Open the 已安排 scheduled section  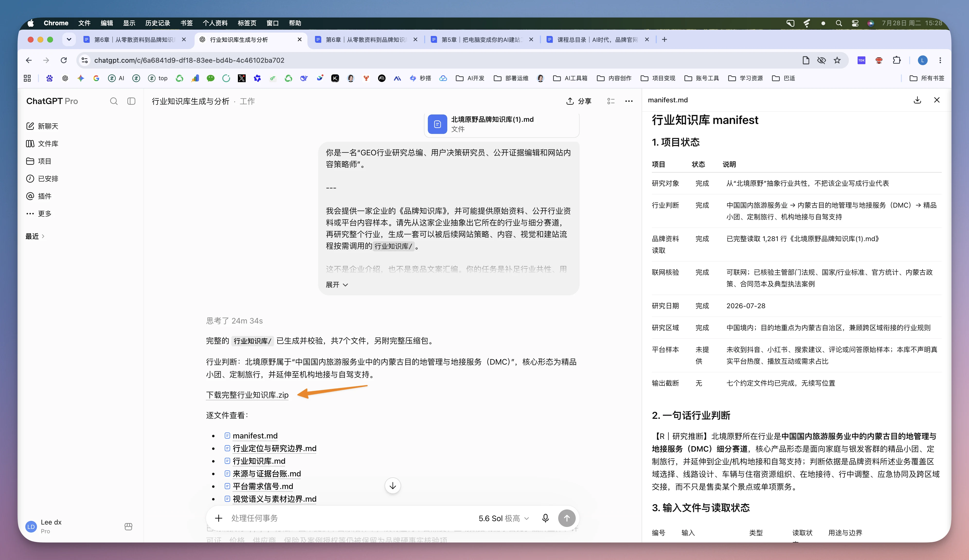[x=42, y=179]
